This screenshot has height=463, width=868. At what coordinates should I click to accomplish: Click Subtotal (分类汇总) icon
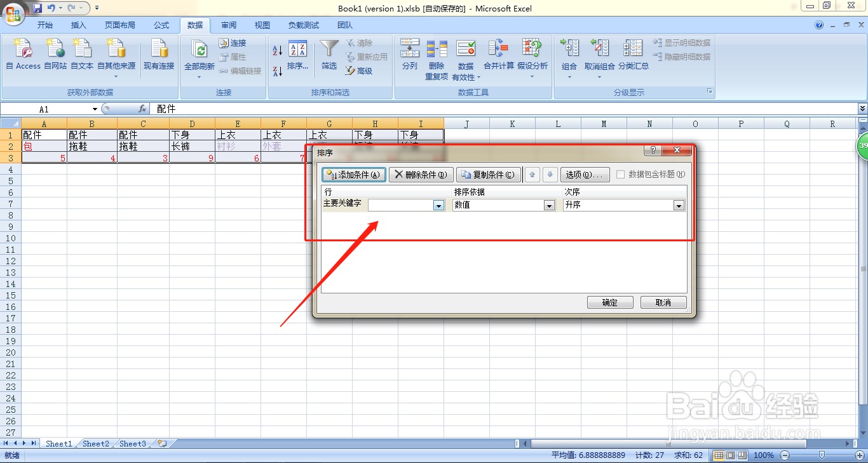[x=634, y=55]
